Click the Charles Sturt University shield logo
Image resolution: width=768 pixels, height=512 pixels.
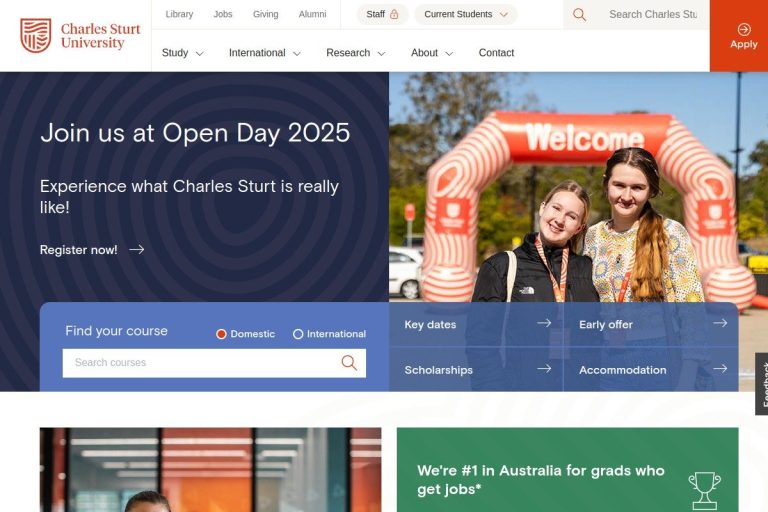[x=36, y=35]
